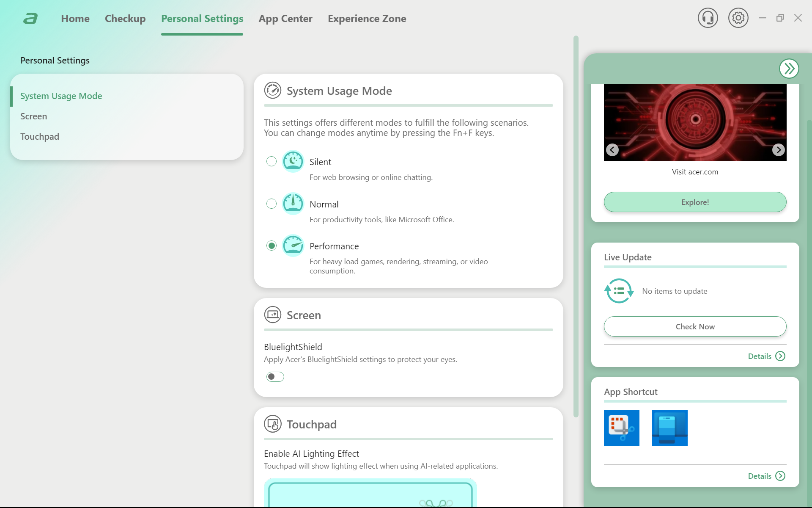Show previous banner with left arrow
Viewport: 812px width, 508px height.
pos(612,150)
